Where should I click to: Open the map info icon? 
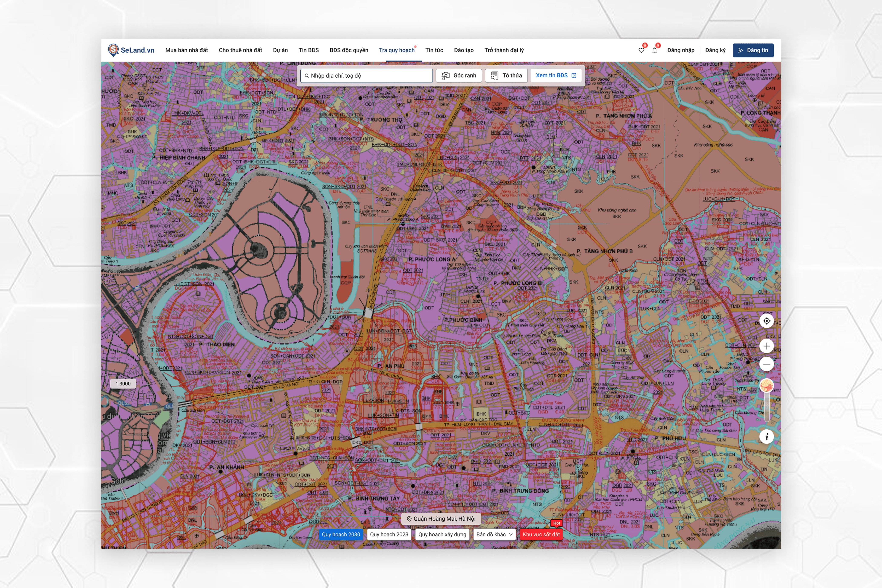[767, 437]
